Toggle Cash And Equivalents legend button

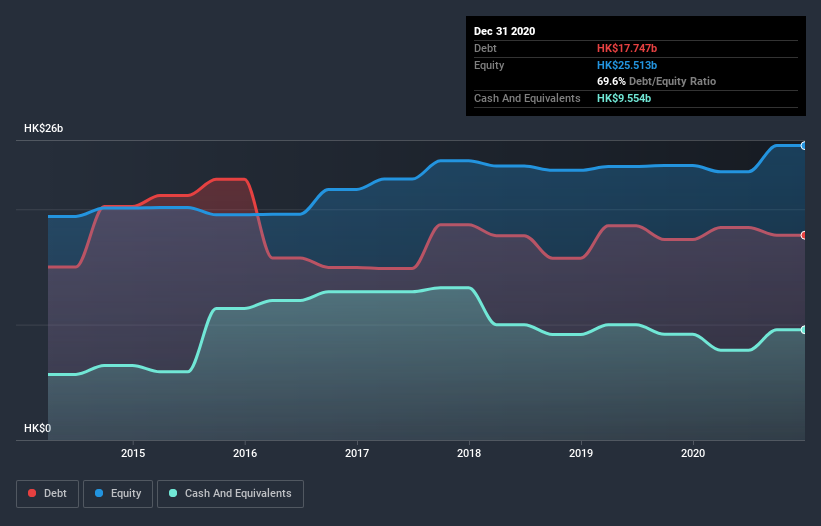click(x=230, y=494)
